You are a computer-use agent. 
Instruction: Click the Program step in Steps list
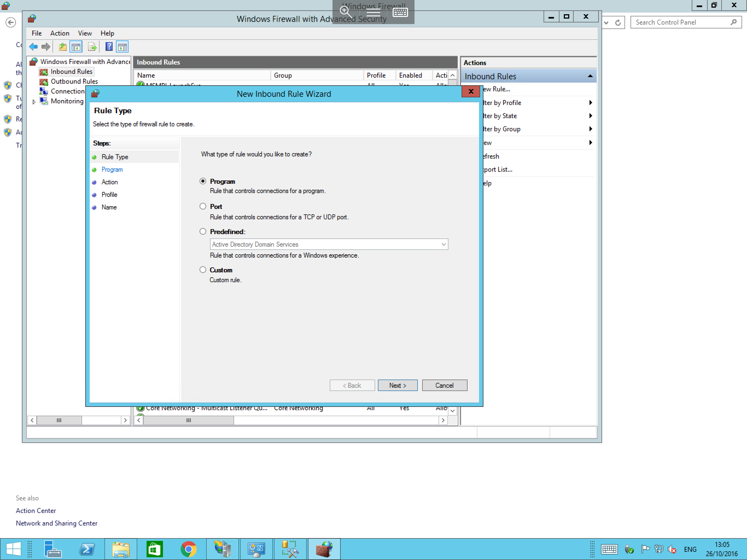tap(112, 170)
